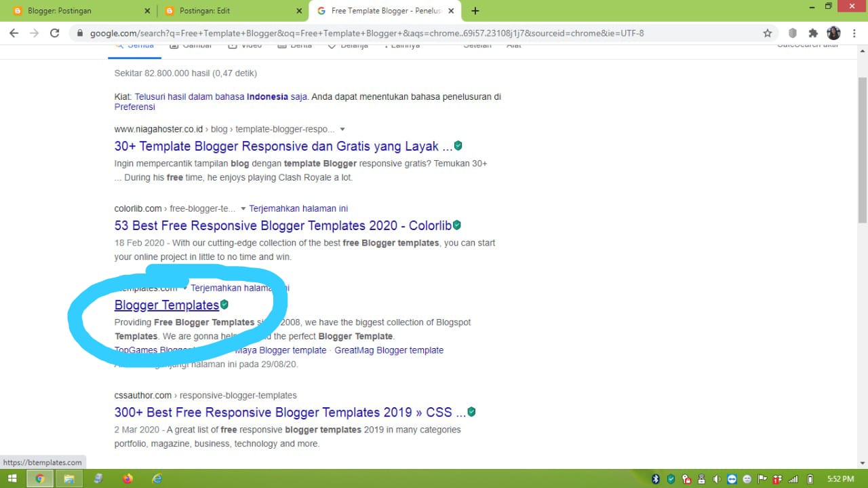The height and width of the screenshot is (488, 868).
Task: Click the snippet starting 18 Feb 2020
Action: coord(305,250)
